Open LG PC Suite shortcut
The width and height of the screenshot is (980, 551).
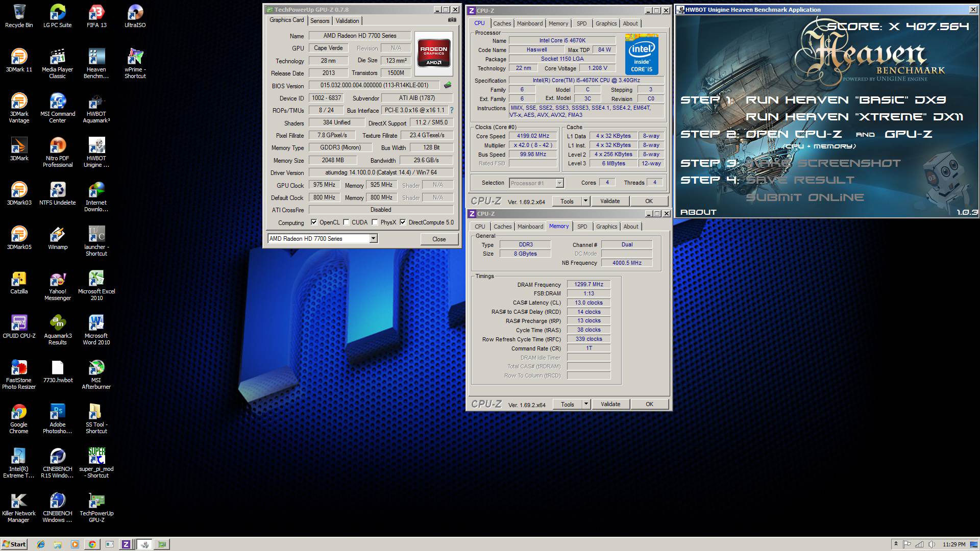pos(58,16)
